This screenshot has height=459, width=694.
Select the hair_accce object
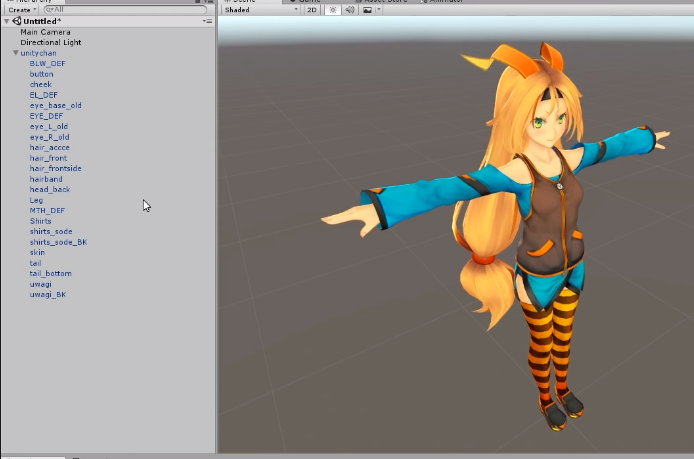[x=50, y=147]
